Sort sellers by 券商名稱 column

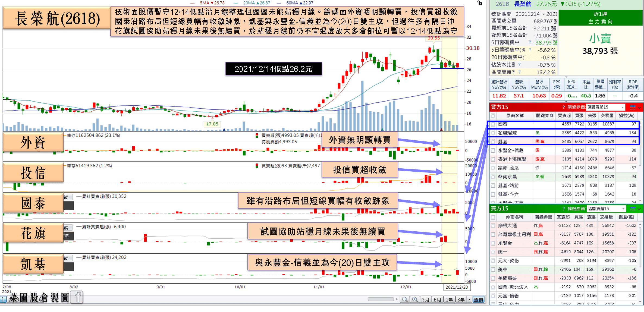[514, 217]
